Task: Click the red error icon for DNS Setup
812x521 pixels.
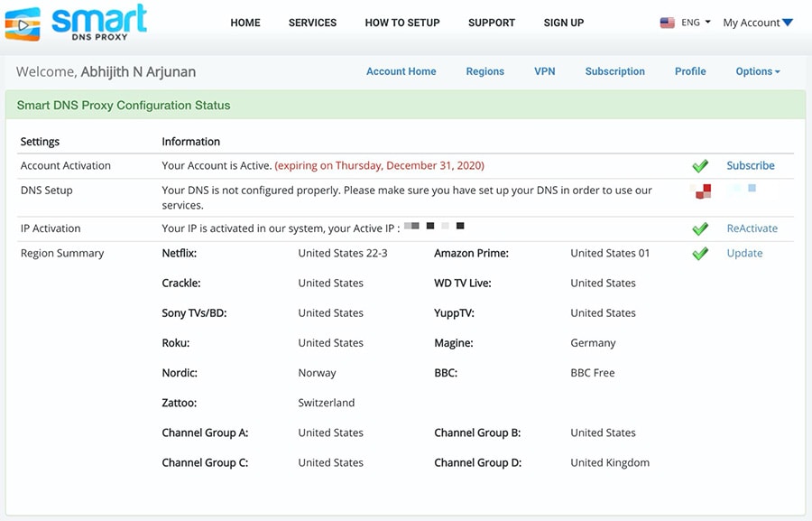Action: (701, 191)
